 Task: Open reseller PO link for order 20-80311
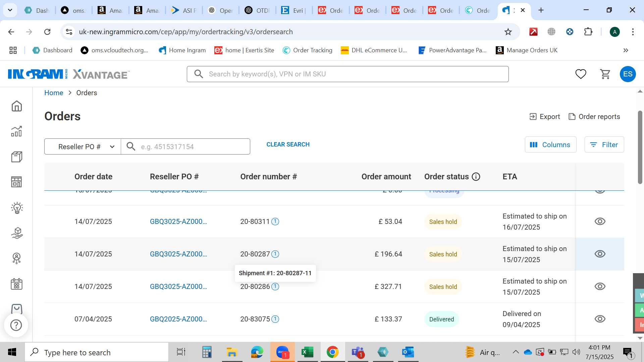point(178,222)
